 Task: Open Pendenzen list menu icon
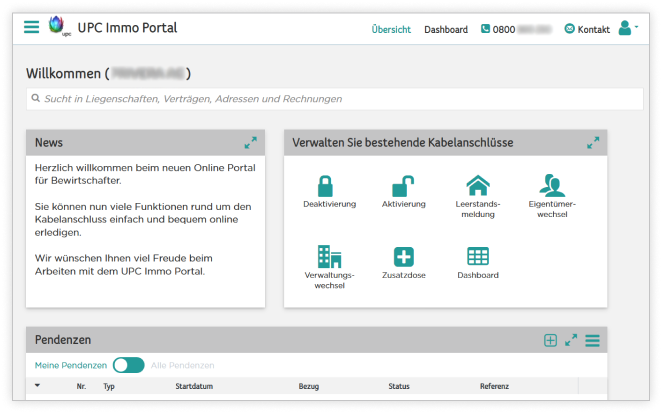[x=592, y=340]
